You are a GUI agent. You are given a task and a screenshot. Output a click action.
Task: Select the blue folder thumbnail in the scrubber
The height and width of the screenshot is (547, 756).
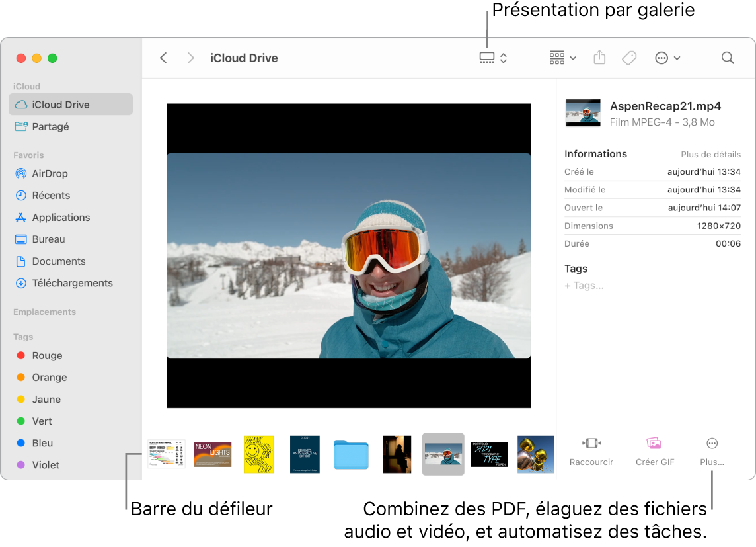(x=351, y=454)
